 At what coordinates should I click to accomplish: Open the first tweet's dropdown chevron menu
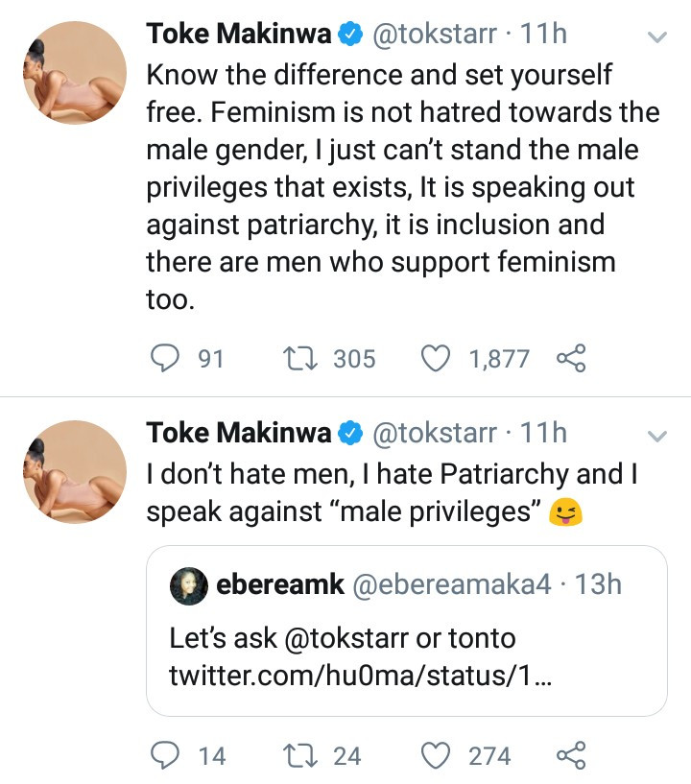[x=657, y=38]
